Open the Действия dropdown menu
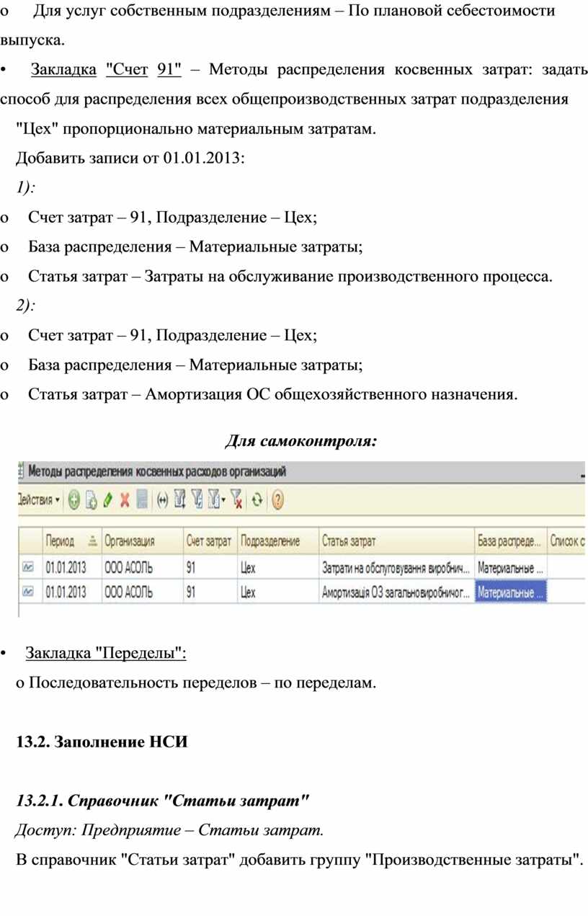Screen dimensions: 588x916 click(39, 499)
